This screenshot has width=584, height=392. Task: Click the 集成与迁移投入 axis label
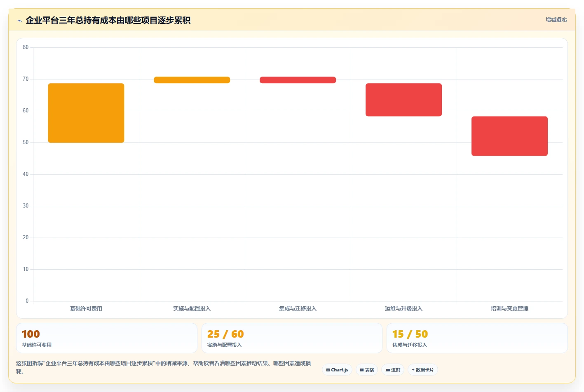click(298, 308)
